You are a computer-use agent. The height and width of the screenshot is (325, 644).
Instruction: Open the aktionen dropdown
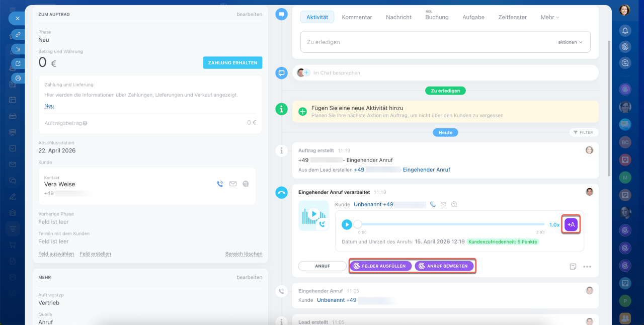[570, 42]
